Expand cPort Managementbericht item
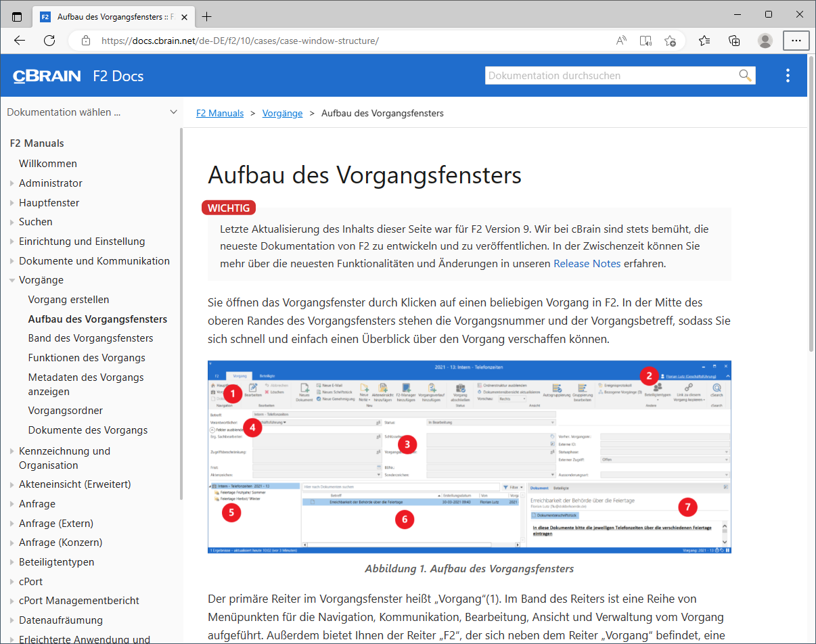This screenshot has width=816, height=644. [x=13, y=601]
